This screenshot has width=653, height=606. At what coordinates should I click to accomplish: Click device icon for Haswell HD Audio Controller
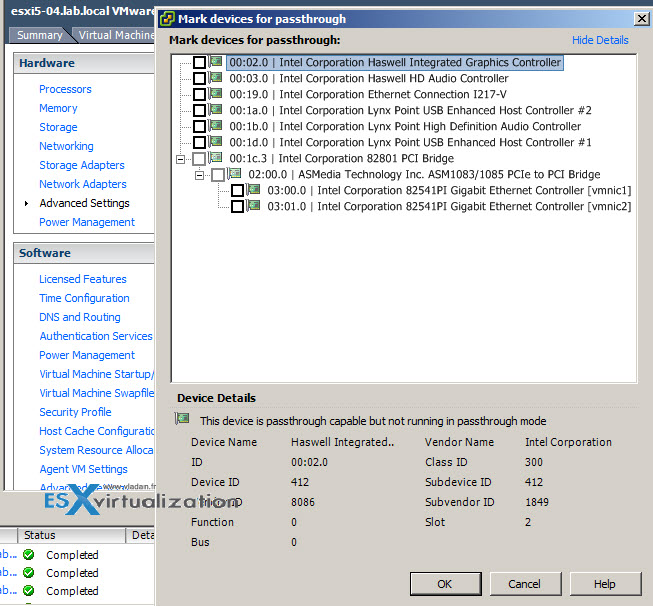click(x=216, y=77)
